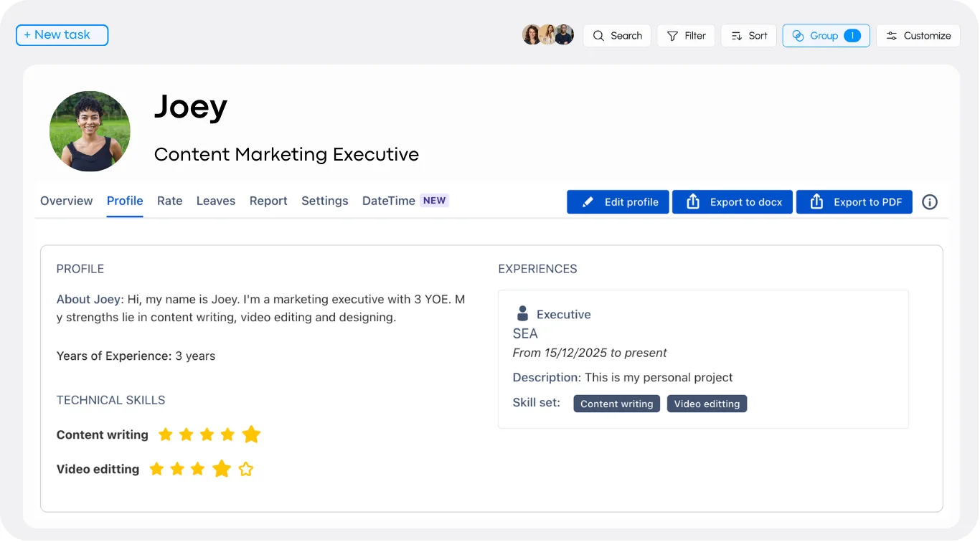The image size is (980, 542).
Task: Click the Customize icon on the far right
Action: point(892,35)
